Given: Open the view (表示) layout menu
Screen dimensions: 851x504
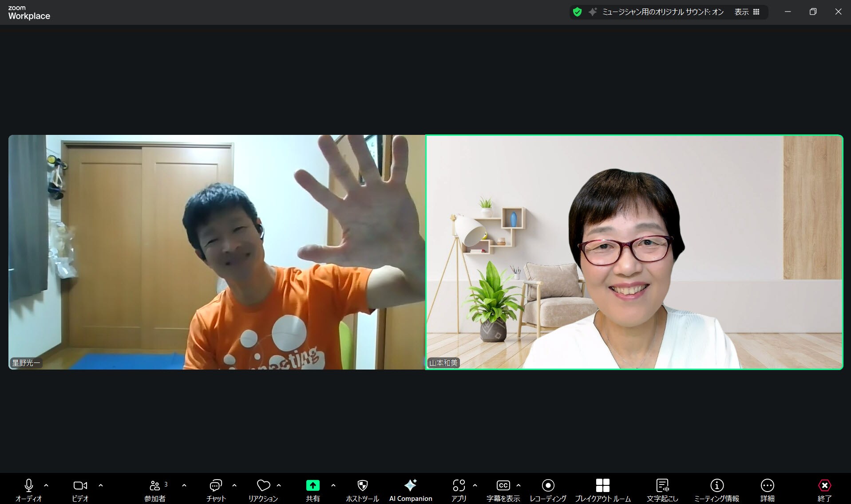Looking at the screenshot, I should (747, 12).
